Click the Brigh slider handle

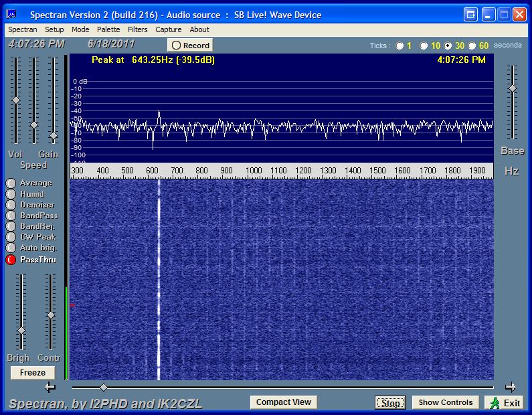[21, 331]
